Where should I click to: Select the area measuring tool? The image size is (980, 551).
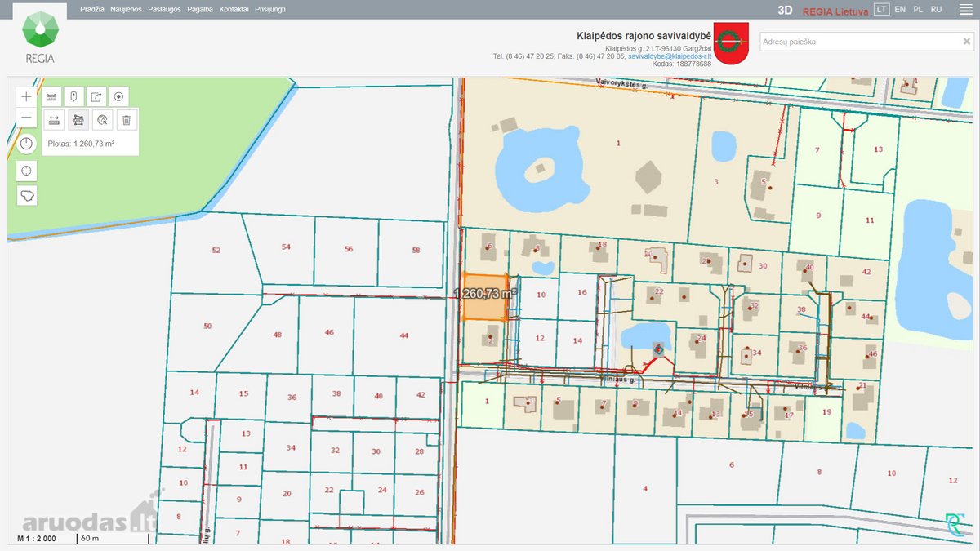(x=78, y=121)
